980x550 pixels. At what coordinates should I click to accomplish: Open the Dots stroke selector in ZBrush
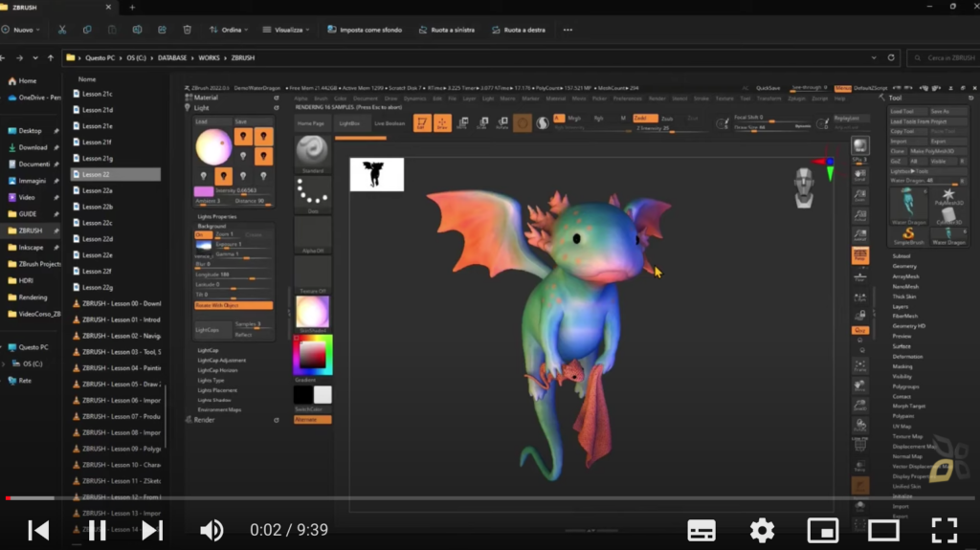coord(313,194)
